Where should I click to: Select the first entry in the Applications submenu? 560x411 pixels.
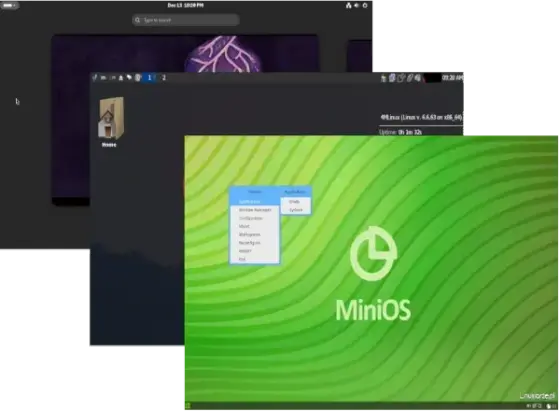coord(295,202)
